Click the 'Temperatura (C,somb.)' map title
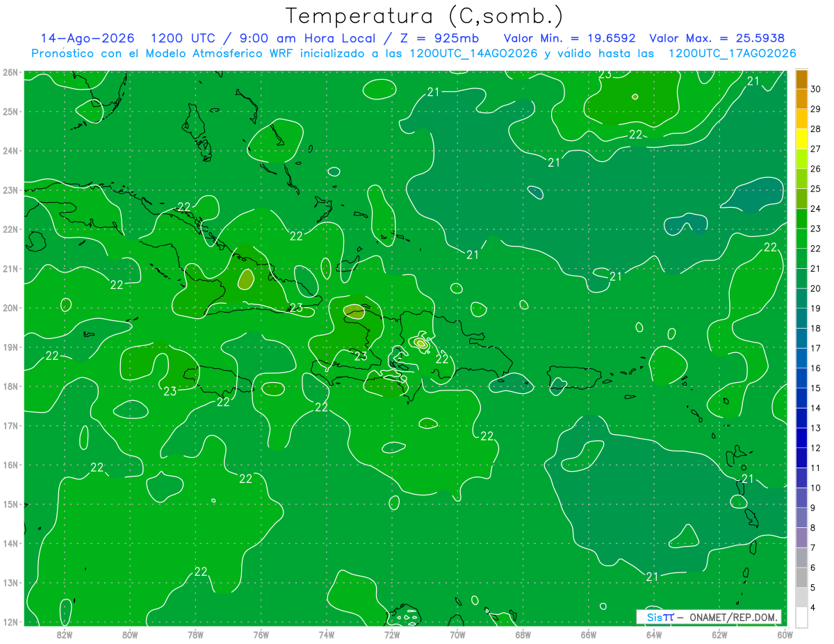 (424, 16)
